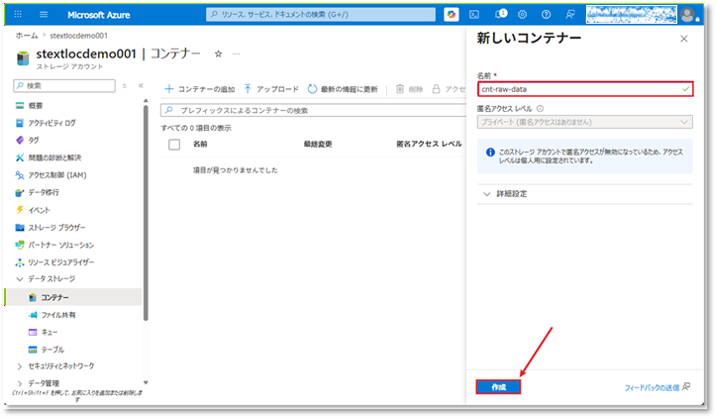This screenshot has width=716, height=418.
Task: Favorite the page with star icon
Action: pos(218,54)
